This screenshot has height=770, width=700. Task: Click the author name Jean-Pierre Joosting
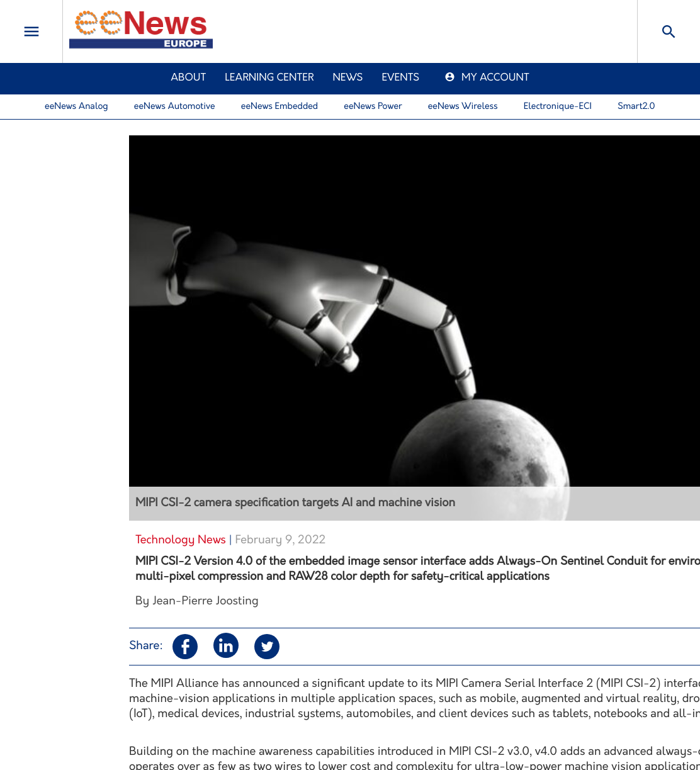(x=205, y=601)
